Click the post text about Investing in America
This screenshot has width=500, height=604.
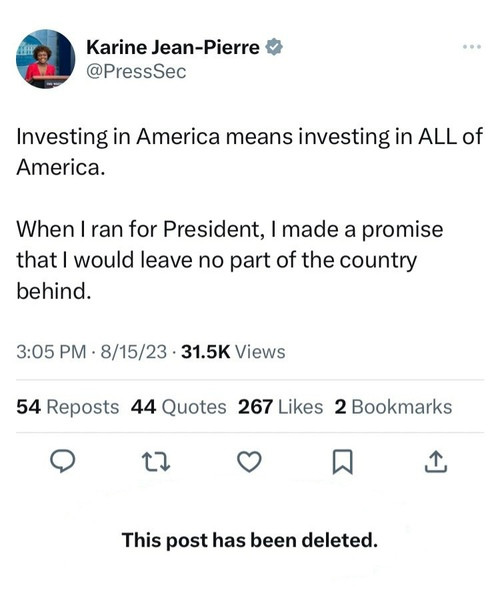[x=249, y=152]
